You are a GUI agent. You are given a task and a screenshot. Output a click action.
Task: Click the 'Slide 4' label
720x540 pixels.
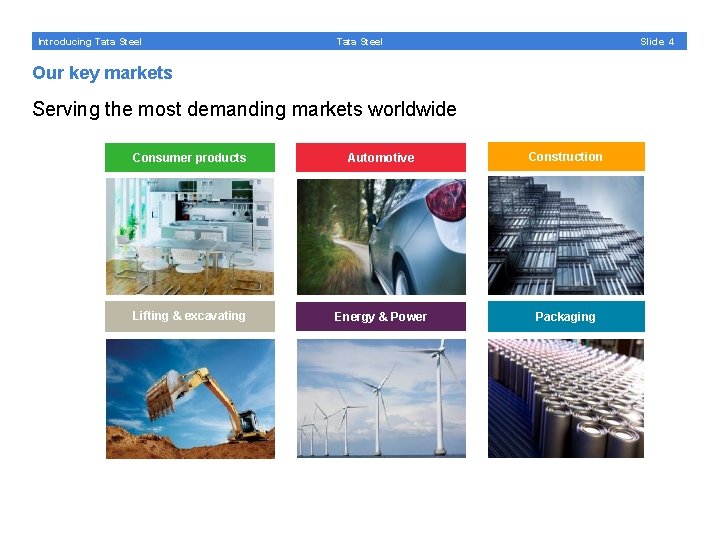pos(657,42)
